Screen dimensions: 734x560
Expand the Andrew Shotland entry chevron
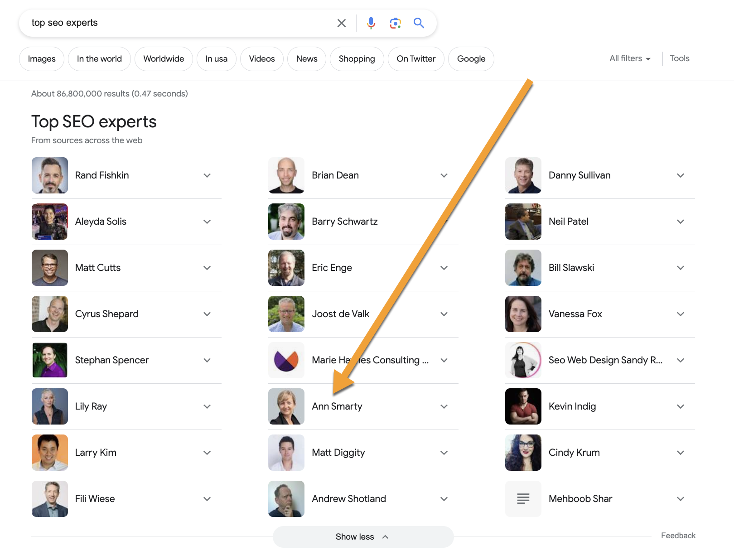tap(444, 499)
